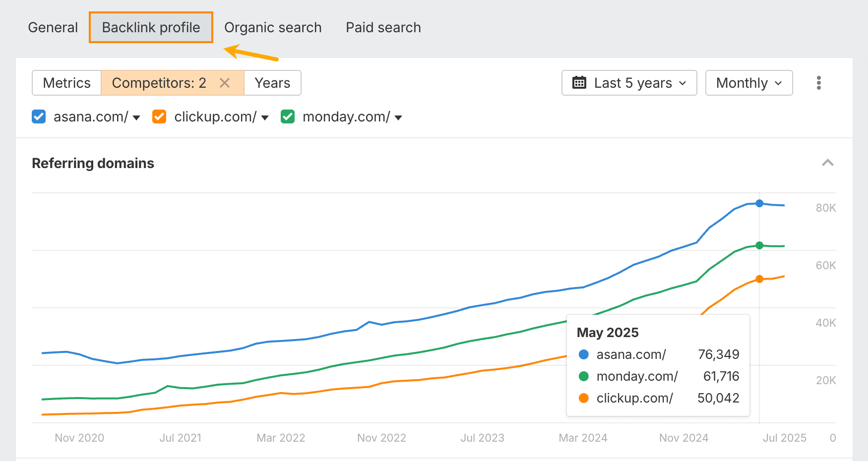
Task: Select the orange data point on clickup's line
Action: [x=759, y=279]
